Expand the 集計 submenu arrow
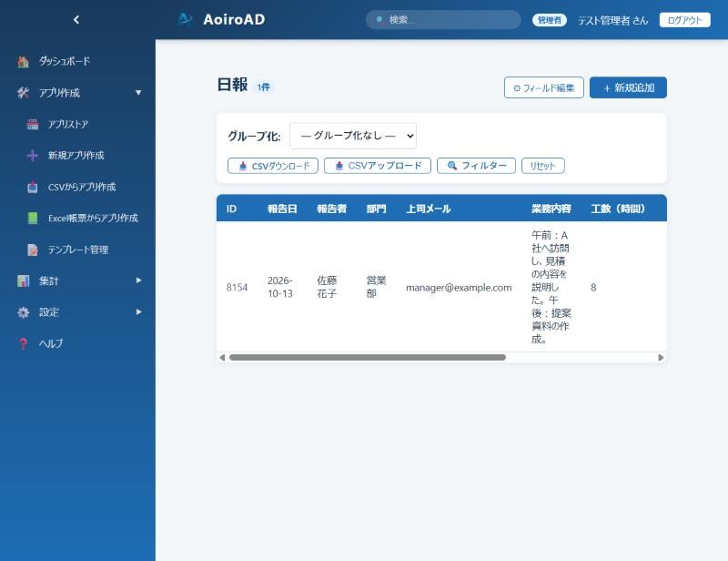The width and height of the screenshot is (728, 561). [x=138, y=280]
